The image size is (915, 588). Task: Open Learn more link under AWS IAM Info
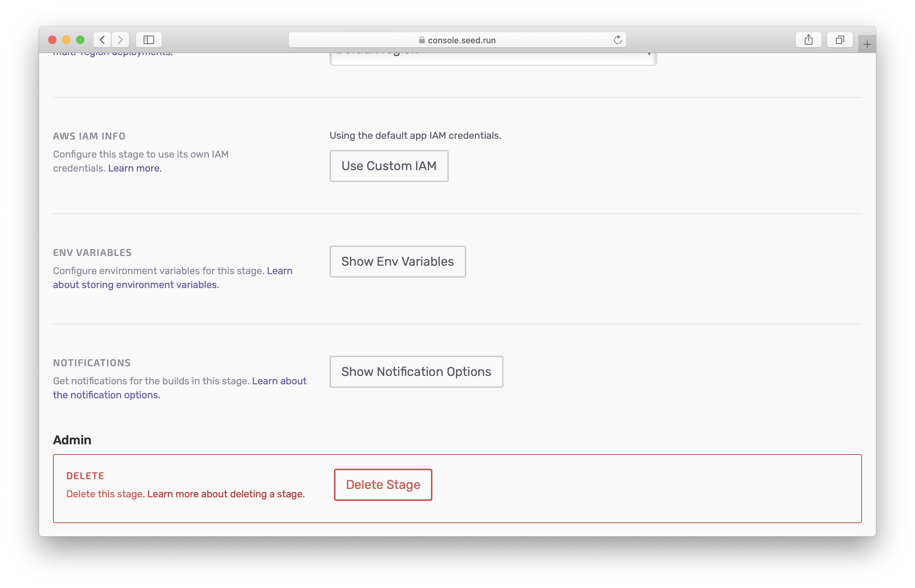135,168
